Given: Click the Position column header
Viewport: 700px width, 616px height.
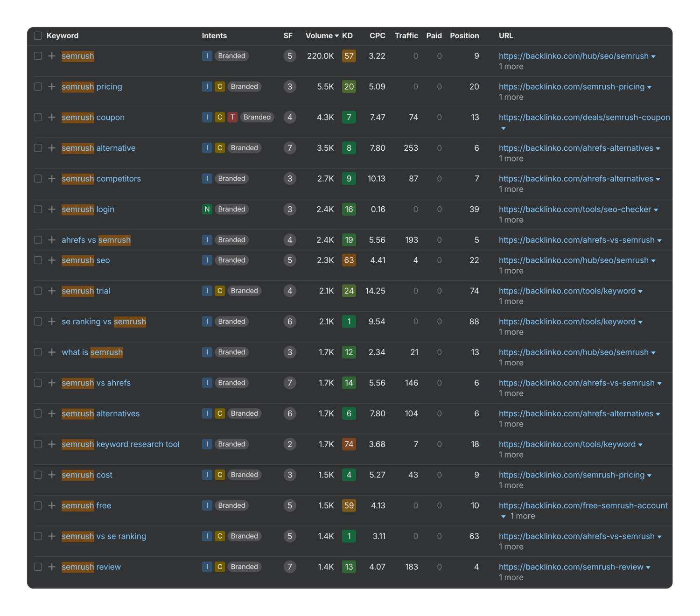Looking at the screenshot, I should click(464, 36).
